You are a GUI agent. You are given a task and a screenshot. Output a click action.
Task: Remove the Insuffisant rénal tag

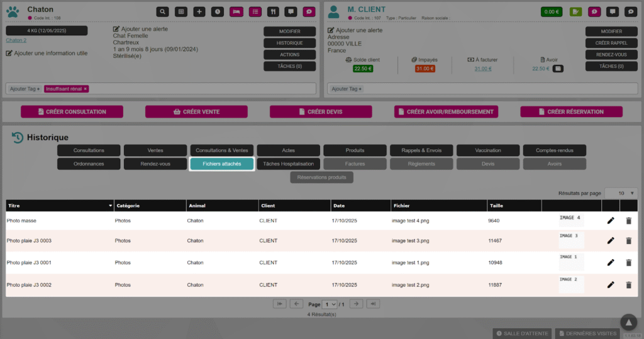[x=86, y=89]
